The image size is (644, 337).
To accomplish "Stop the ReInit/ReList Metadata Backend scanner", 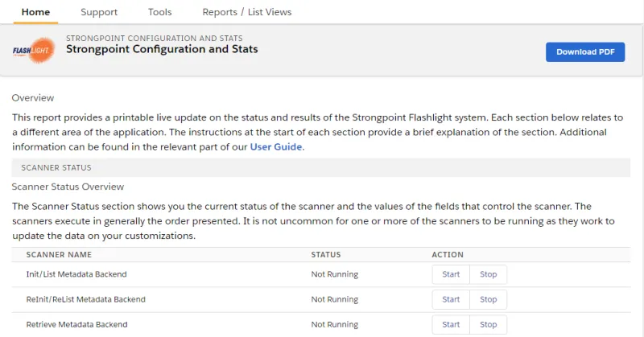I will [489, 299].
